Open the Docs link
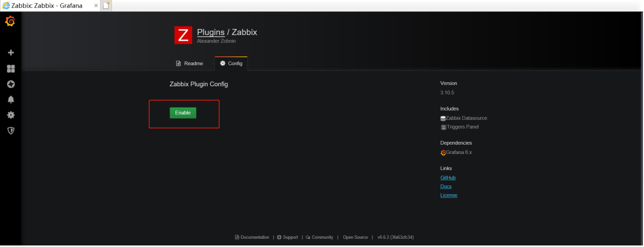 pyautogui.click(x=446, y=187)
